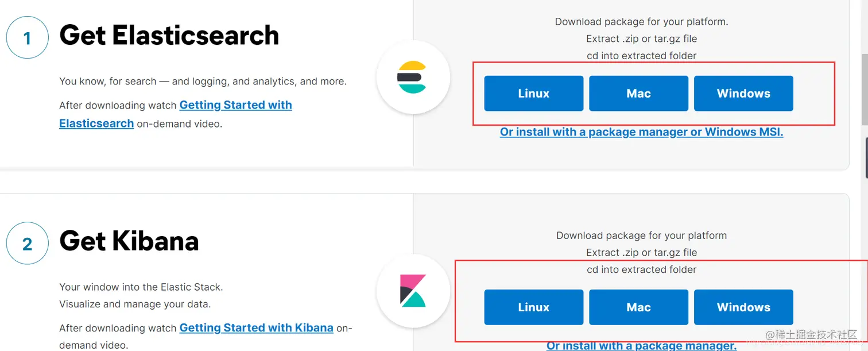The height and width of the screenshot is (351, 868).
Task: Open Kibana's install with package manager link
Action: 641,345
